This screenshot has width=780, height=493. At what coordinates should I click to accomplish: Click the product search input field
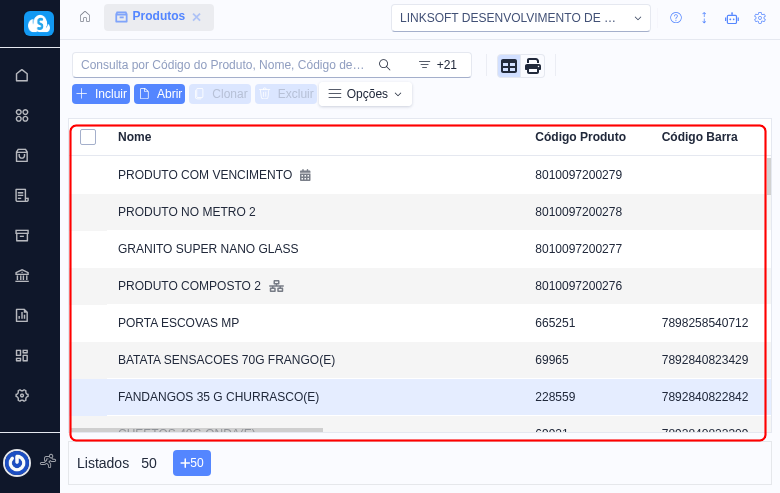tap(222, 65)
